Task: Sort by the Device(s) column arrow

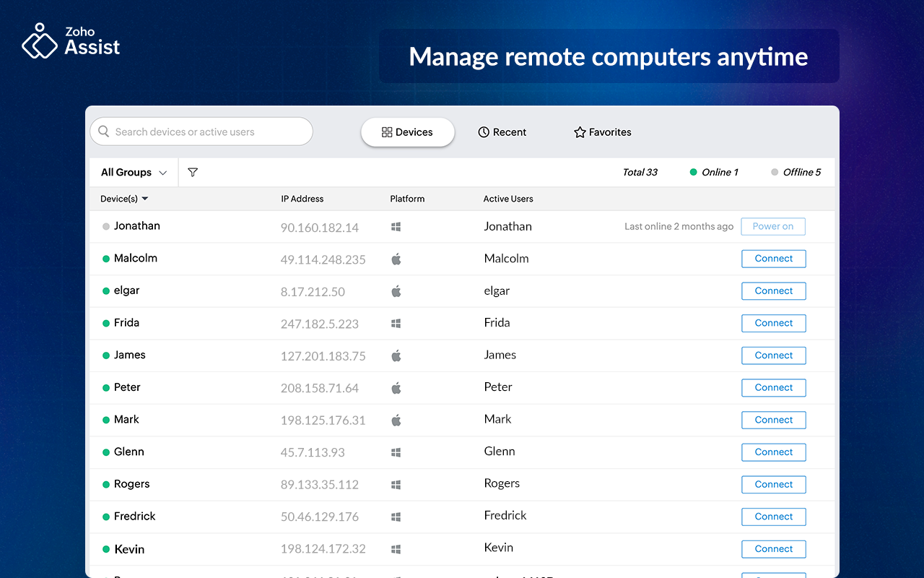Action: [145, 199]
